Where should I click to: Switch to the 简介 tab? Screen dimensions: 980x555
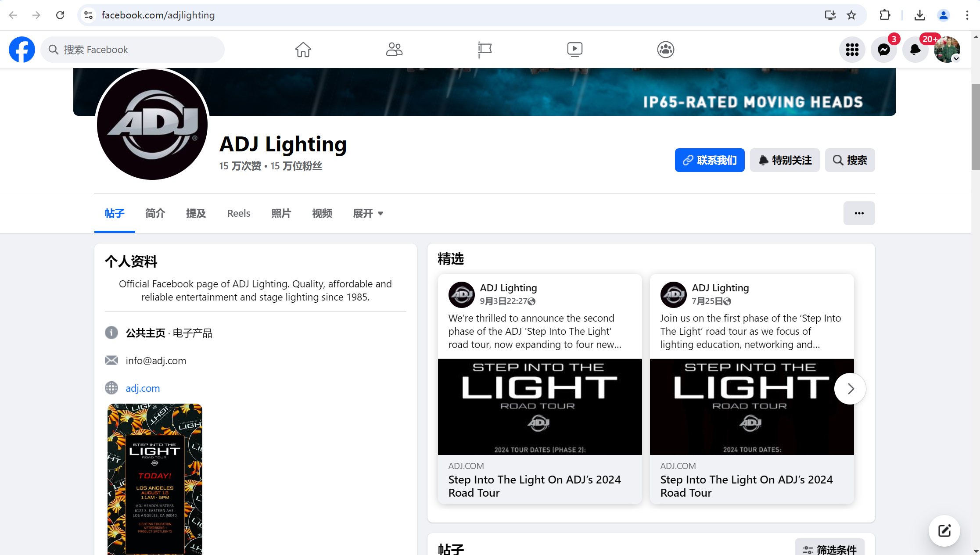[155, 214]
